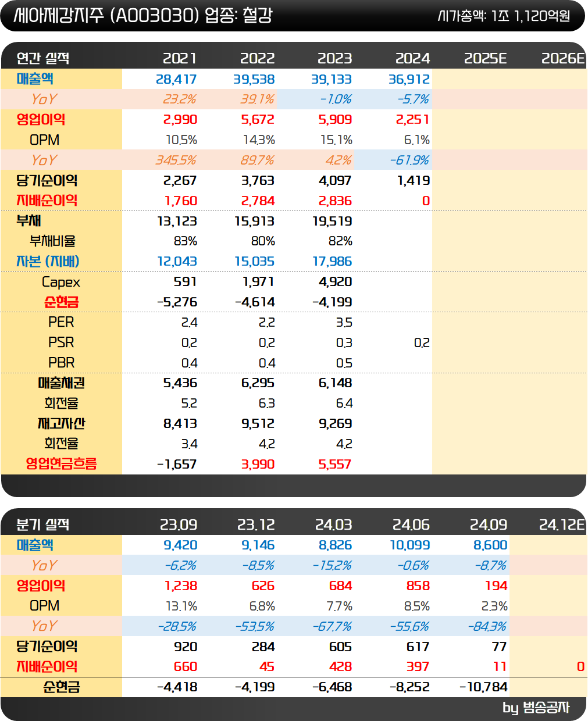The image size is (588, 721).
Task: Click the Capex row label
Action: click(x=61, y=282)
